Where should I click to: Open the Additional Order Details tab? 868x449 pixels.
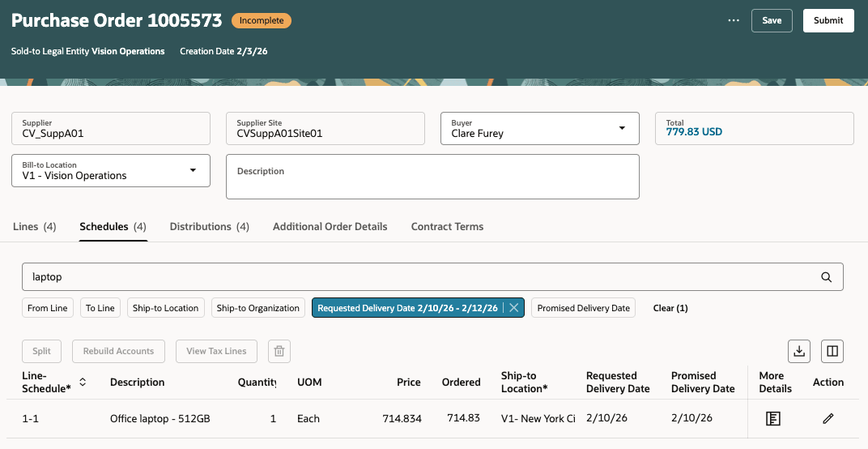(x=330, y=227)
